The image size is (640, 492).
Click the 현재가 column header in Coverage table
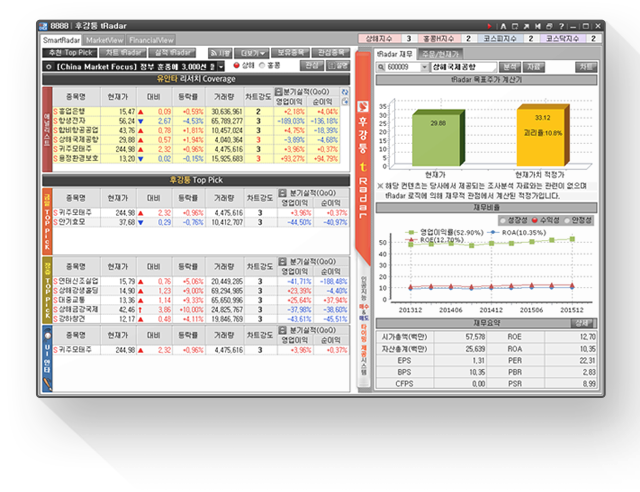tap(118, 97)
